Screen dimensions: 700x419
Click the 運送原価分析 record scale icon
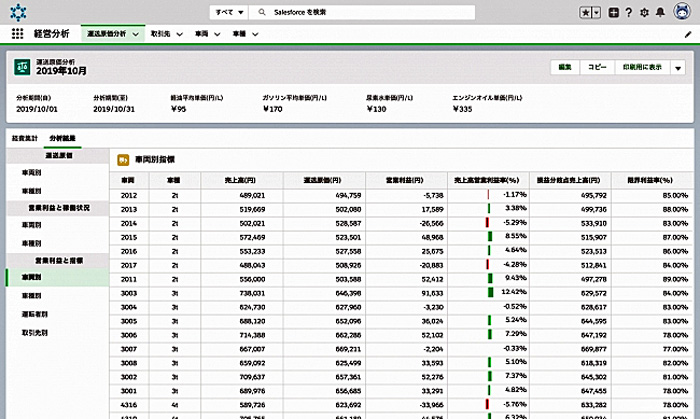pyautogui.click(x=22, y=67)
